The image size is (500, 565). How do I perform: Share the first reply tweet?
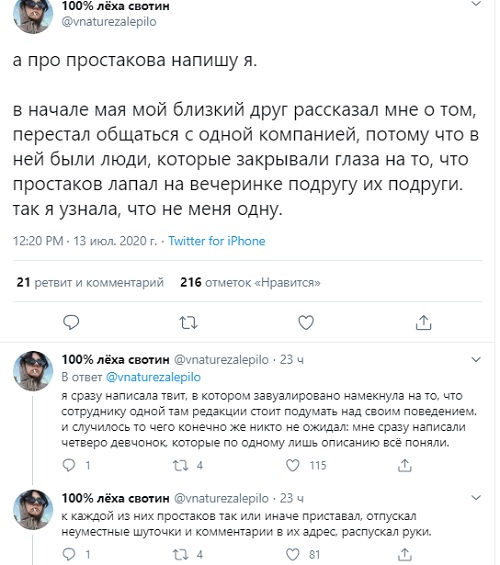point(405,465)
